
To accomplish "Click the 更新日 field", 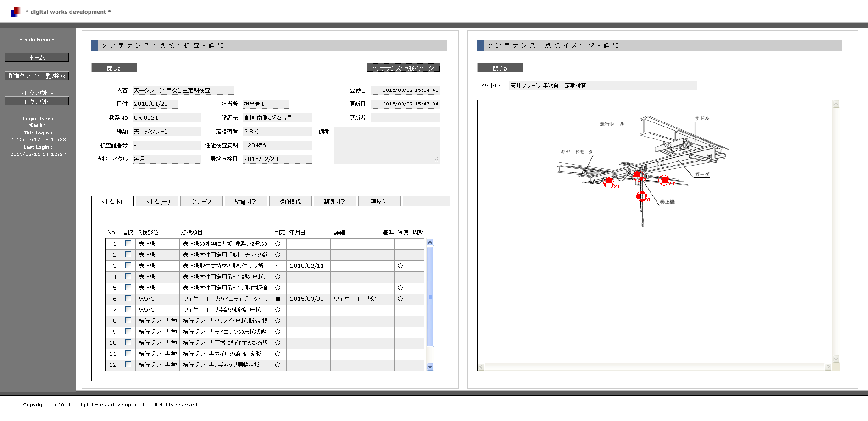I will coord(406,104).
